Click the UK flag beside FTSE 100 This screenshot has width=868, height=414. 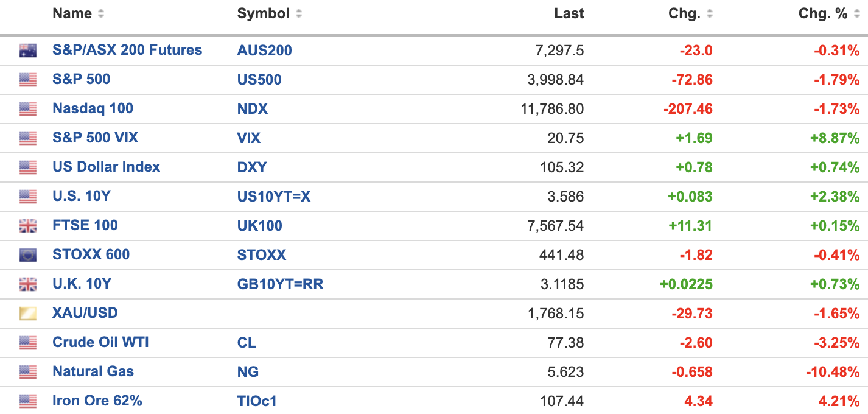[x=28, y=226]
